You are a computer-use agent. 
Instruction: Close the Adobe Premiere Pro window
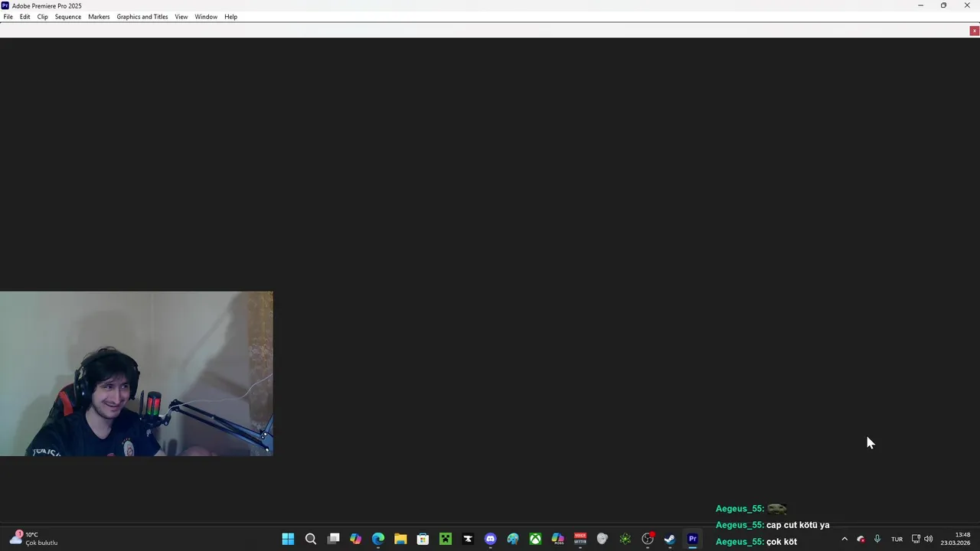pyautogui.click(x=967, y=5)
